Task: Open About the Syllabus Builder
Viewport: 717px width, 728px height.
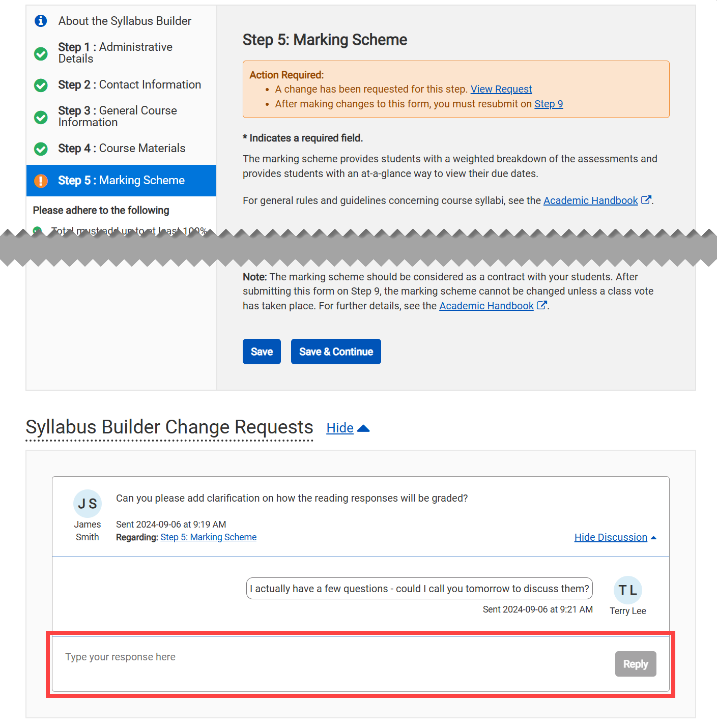Action: point(125,21)
